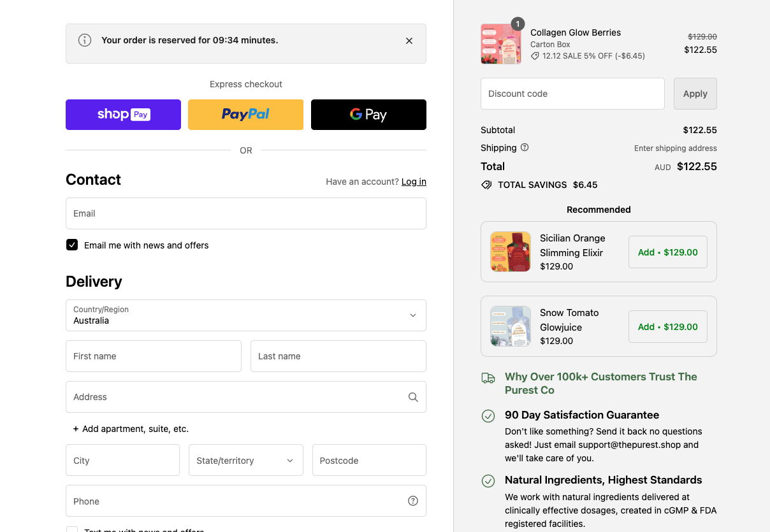This screenshot has height=532, width=770.
Task: Click the 'Express checkout' label
Action: (x=246, y=84)
